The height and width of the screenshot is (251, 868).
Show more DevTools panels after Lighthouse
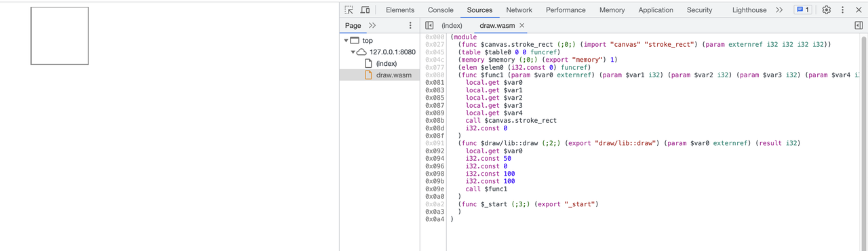coord(779,10)
